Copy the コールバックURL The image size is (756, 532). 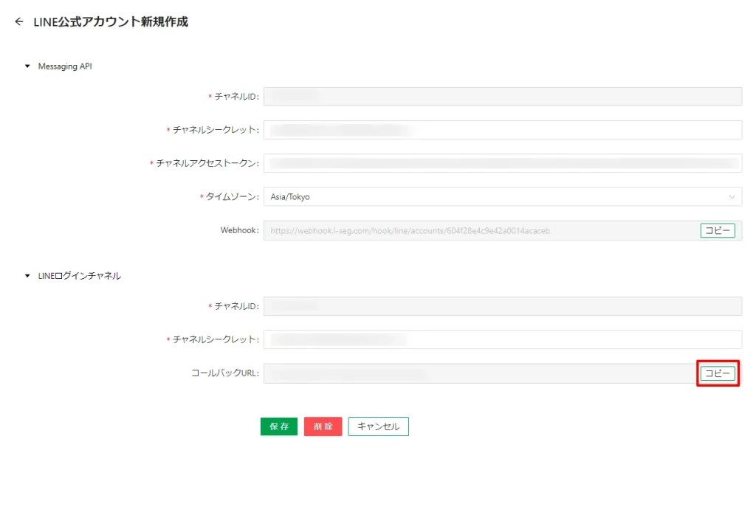point(718,373)
